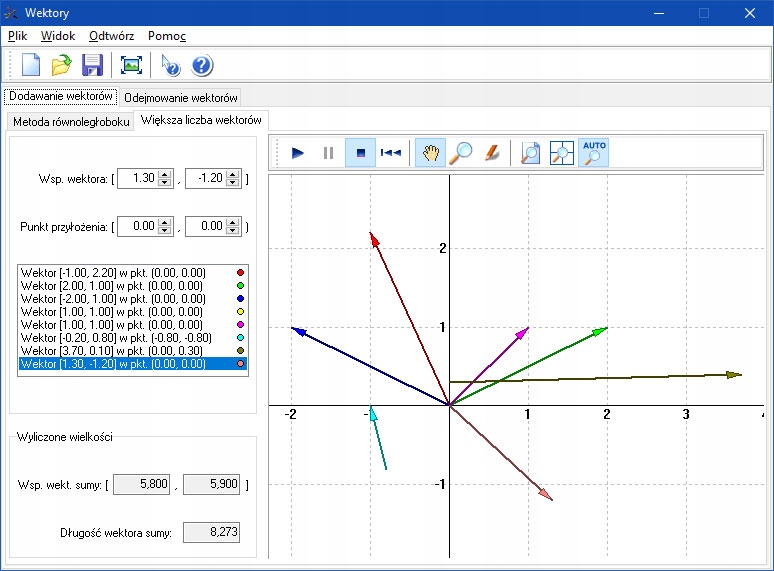
Task: Click the blue help question mark icon
Action: [202, 66]
